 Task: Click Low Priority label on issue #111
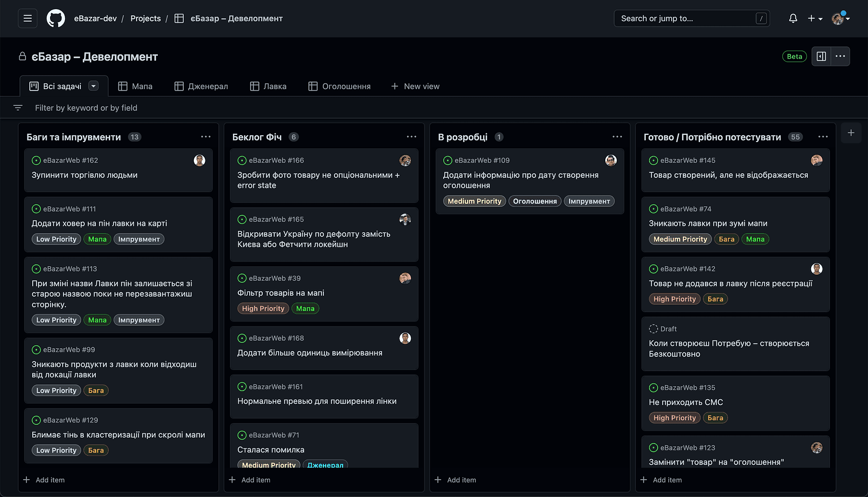point(56,239)
